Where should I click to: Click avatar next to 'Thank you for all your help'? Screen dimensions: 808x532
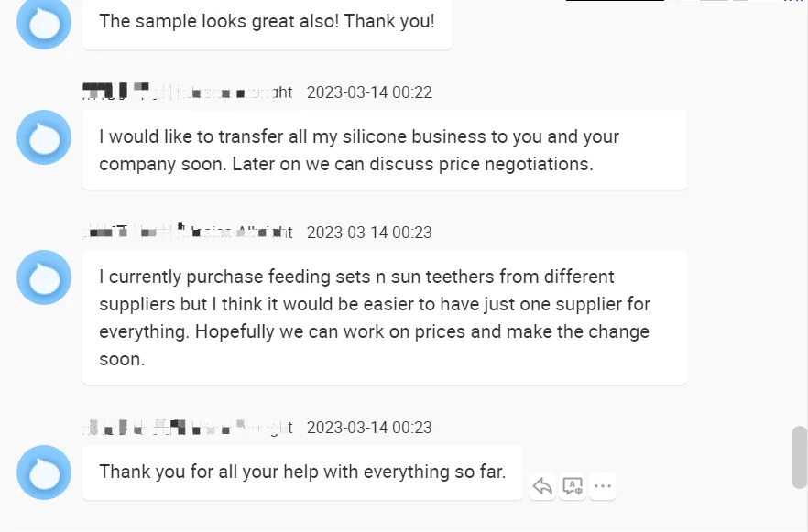[44, 472]
